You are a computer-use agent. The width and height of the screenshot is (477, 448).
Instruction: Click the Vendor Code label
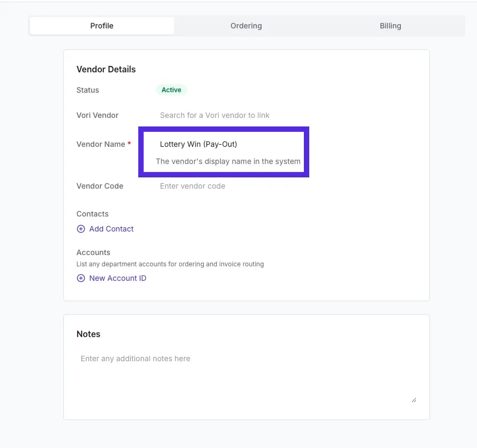(100, 186)
